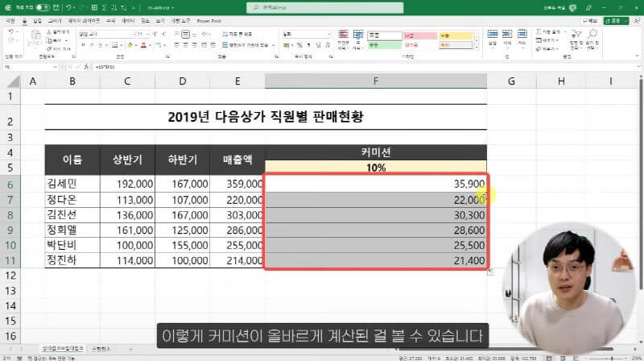Switch to the Developer Tools ribbon tab

[180, 21]
